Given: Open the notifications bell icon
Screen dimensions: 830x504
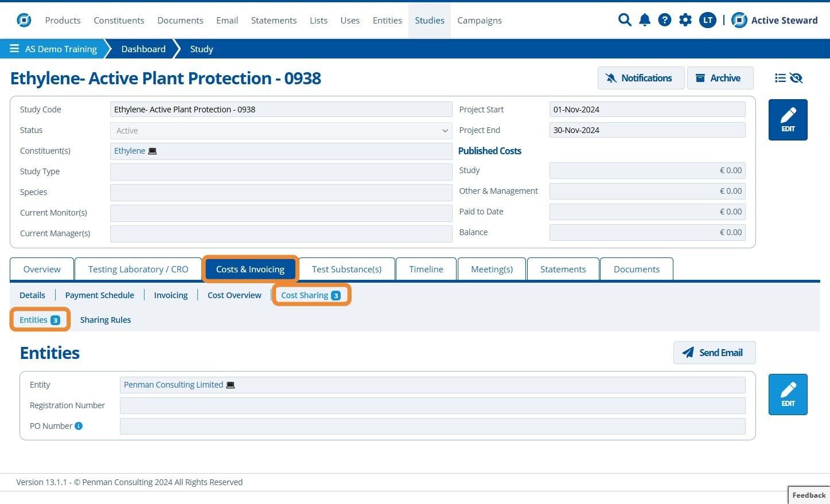Looking at the screenshot, I should pyautogui.click(x=645, y=20).
